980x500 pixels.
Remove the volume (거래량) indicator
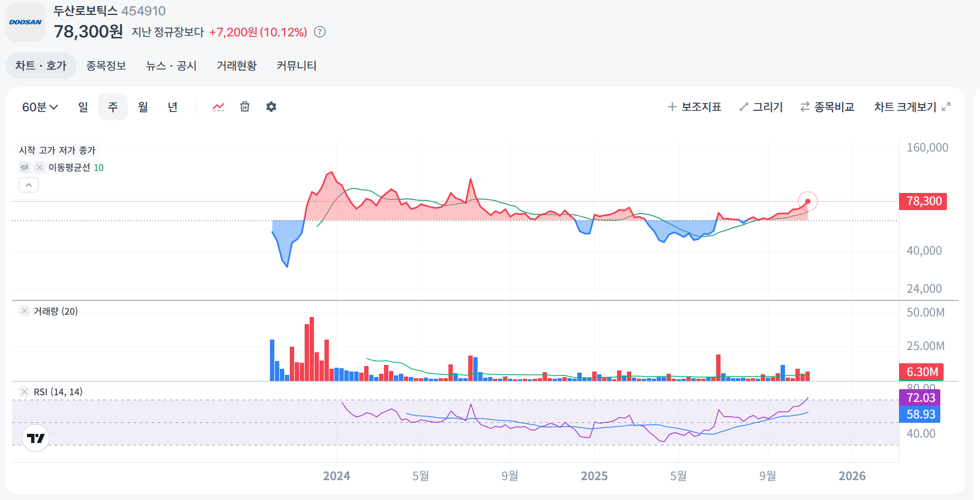[24, 311]
